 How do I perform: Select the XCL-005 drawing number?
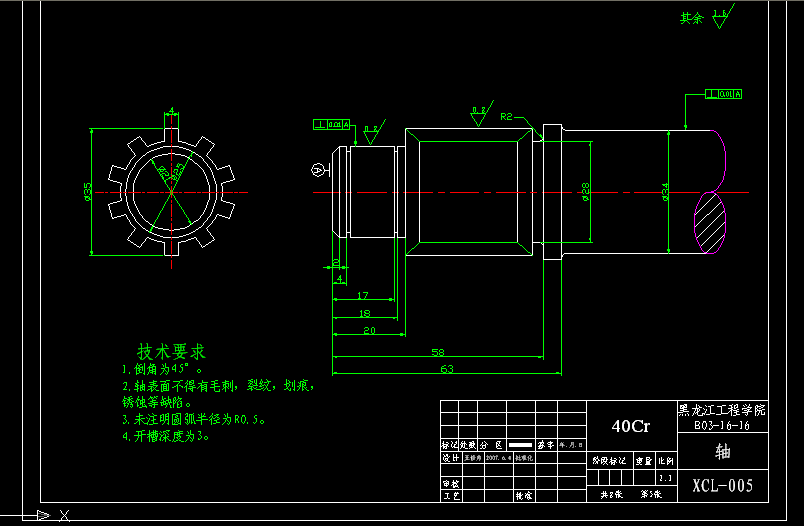722,486
